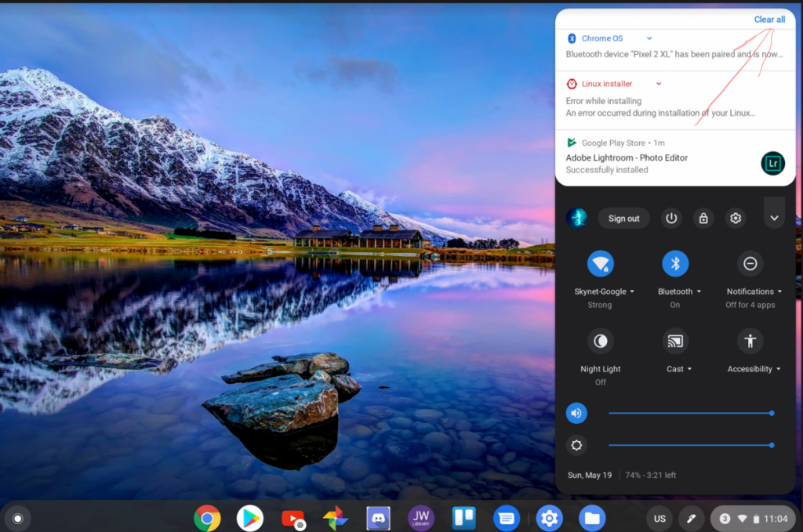Open the Files app folder icon
Image resolution: width=803 pixels, height=532 pixels.
pos(592,518)
